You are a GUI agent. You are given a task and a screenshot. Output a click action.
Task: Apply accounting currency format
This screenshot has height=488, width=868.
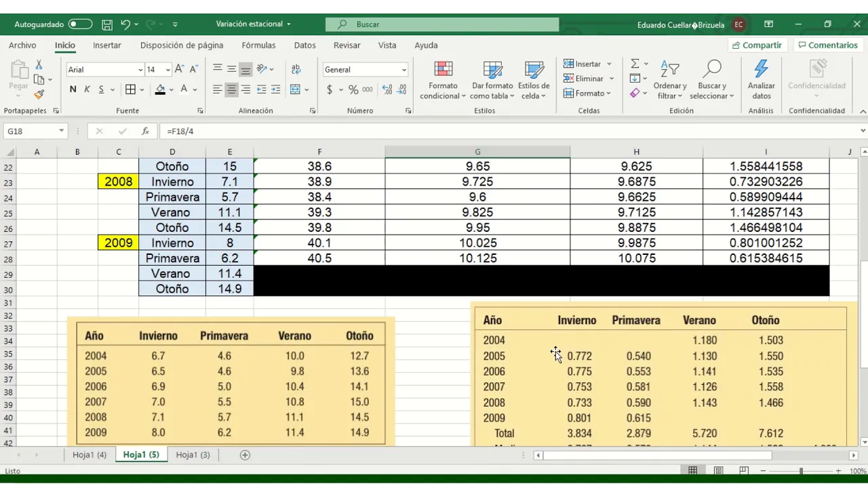tap(330, 89)
